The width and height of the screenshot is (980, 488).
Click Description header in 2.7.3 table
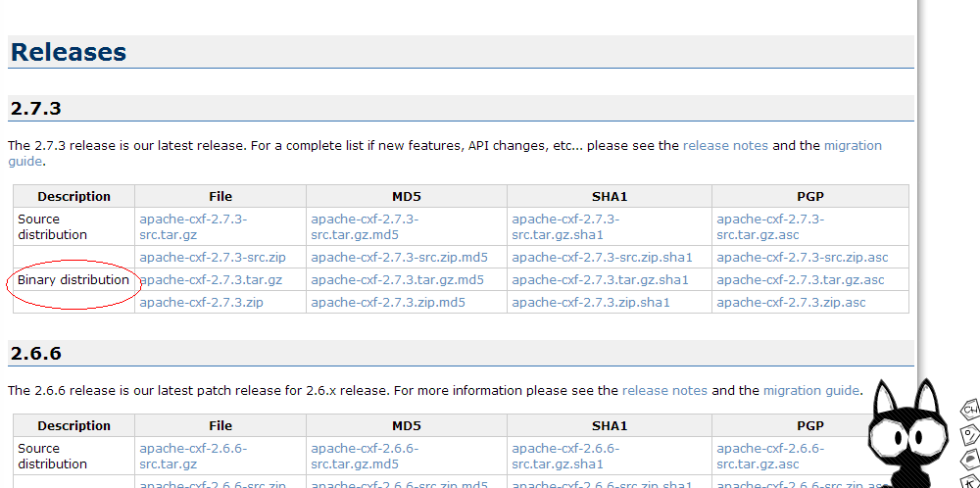click(73, 196)
